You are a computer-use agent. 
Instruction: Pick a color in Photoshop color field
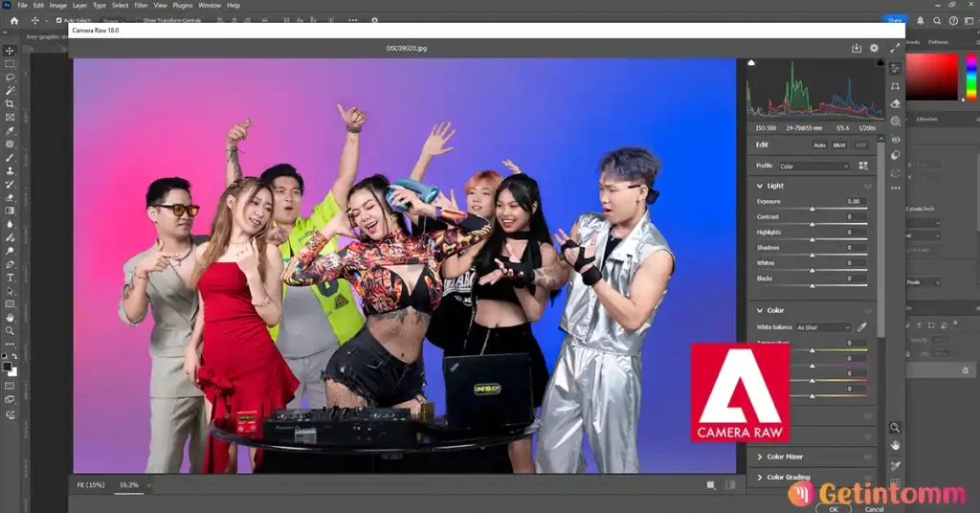[x=932, y=77]
